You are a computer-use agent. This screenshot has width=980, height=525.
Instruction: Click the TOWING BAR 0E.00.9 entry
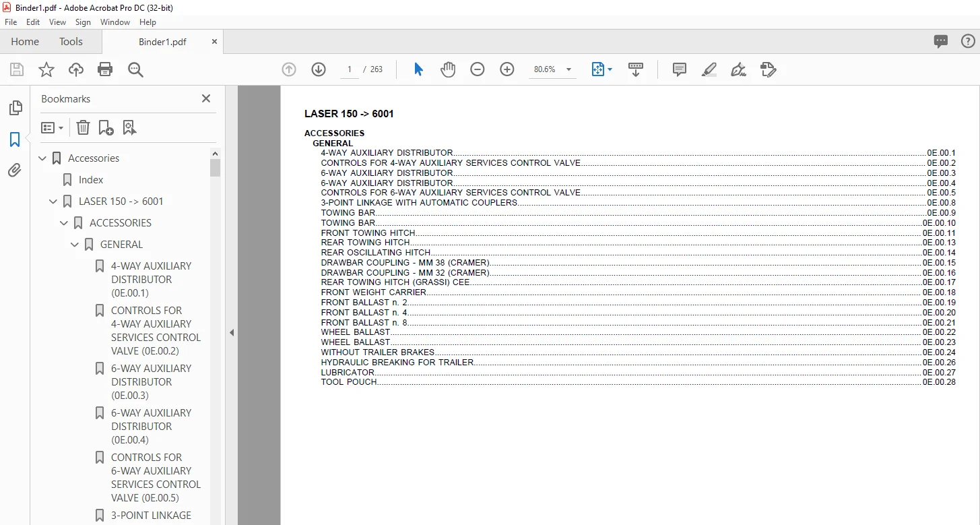638,213
